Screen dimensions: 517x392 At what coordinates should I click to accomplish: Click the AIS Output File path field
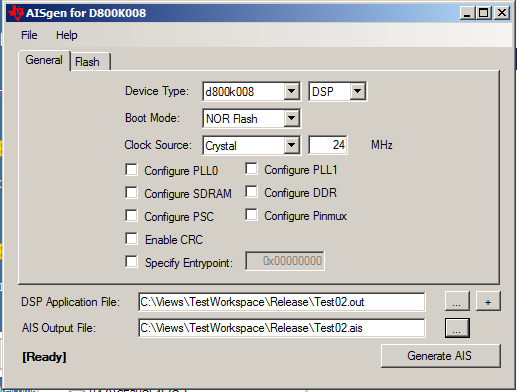(282, 328)
